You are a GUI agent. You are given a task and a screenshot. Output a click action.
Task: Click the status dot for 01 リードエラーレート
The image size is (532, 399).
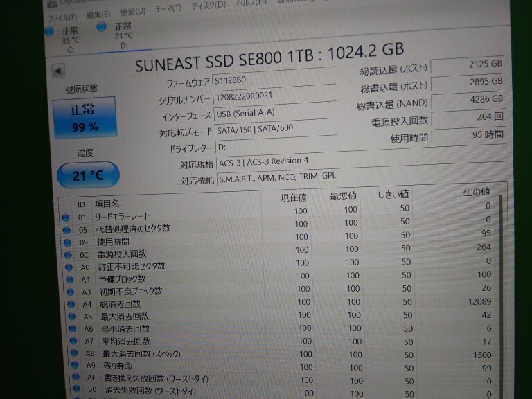66,218
